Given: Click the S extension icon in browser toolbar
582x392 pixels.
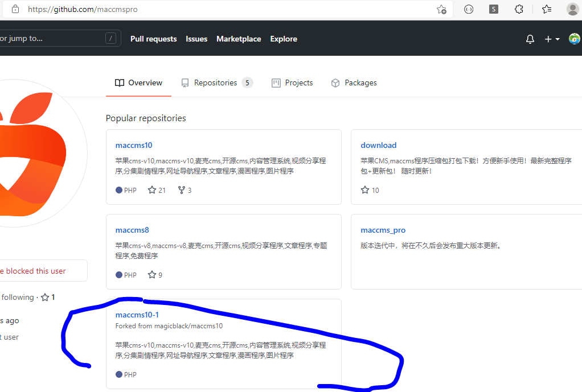Looking at the screenshot, I should pos(494,9).
